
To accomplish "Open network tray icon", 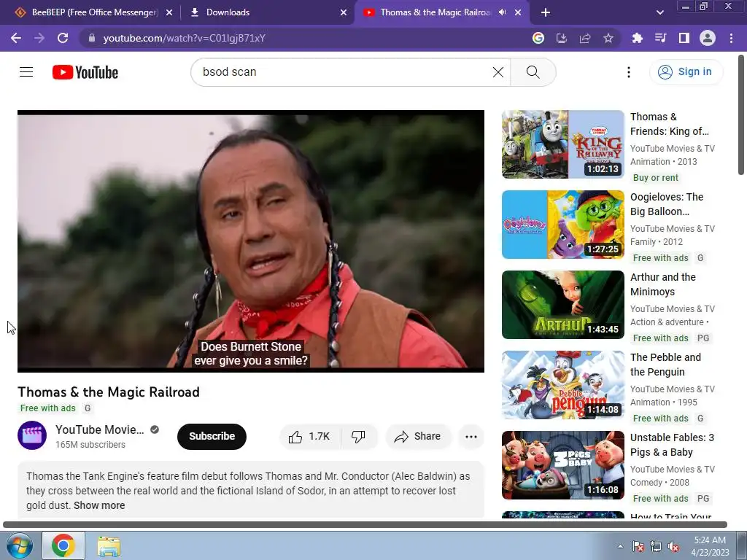I will click(656, 547).
